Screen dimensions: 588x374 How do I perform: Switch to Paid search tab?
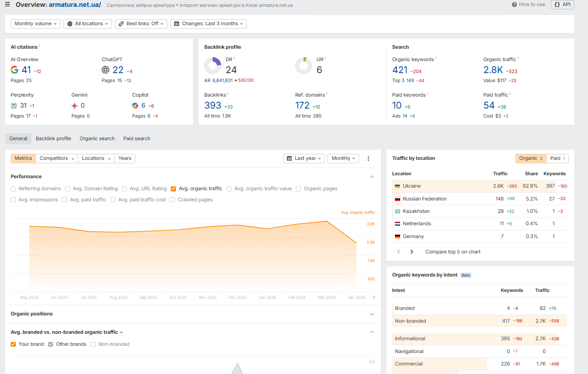pos(137,138)
